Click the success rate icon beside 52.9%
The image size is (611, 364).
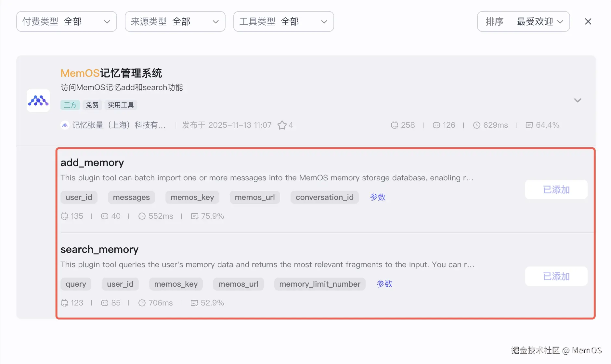[194, 303]
